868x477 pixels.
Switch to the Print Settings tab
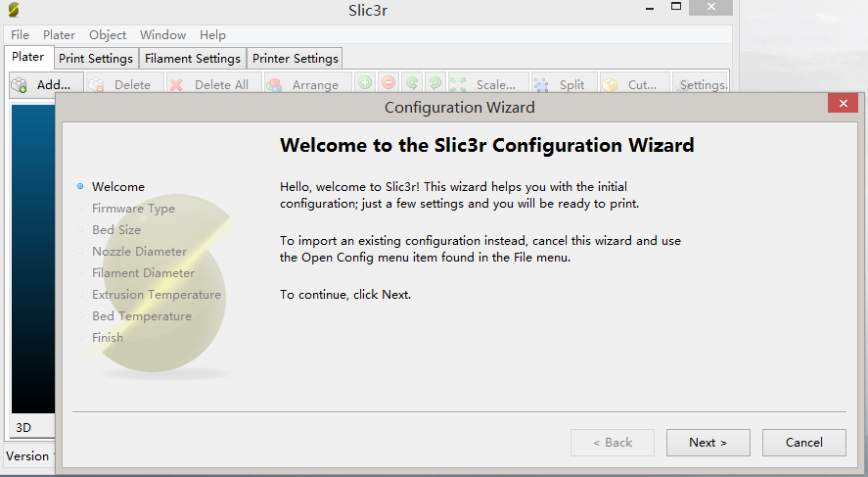pyautogui.click(x=96, y=59)
